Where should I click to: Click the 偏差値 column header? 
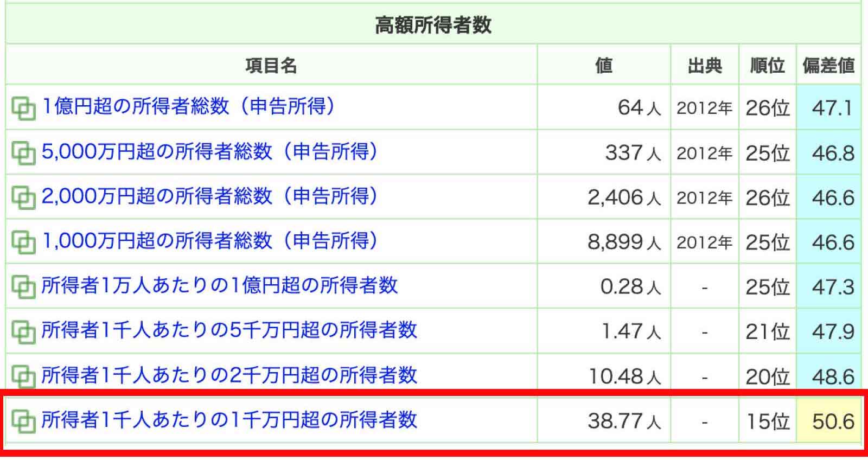[x=828, y=66]
